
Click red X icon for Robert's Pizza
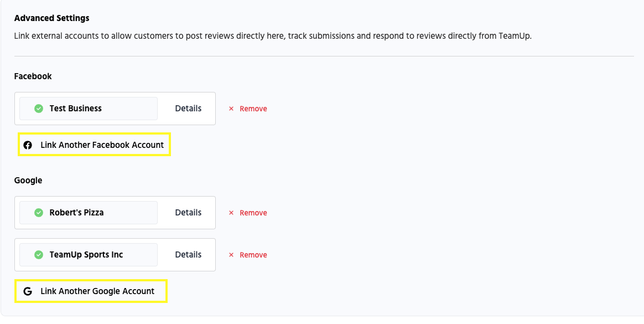pyautogui.click(x=231, y=213)
